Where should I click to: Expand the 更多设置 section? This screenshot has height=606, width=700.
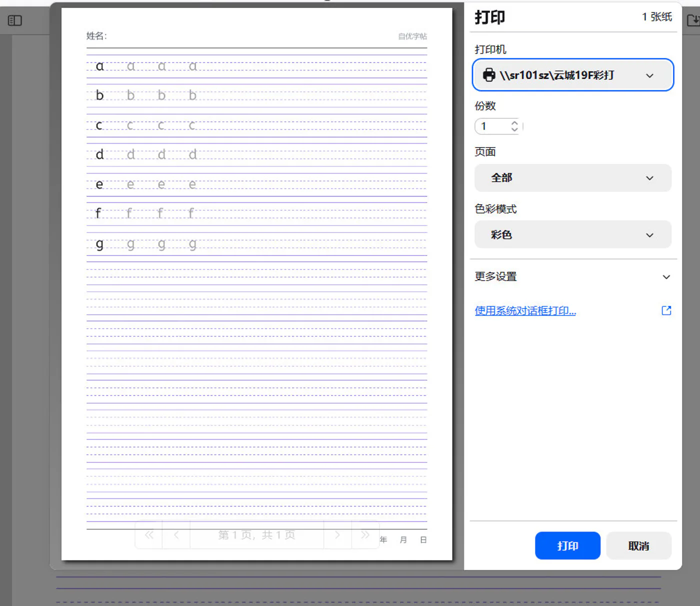point(573,276)
